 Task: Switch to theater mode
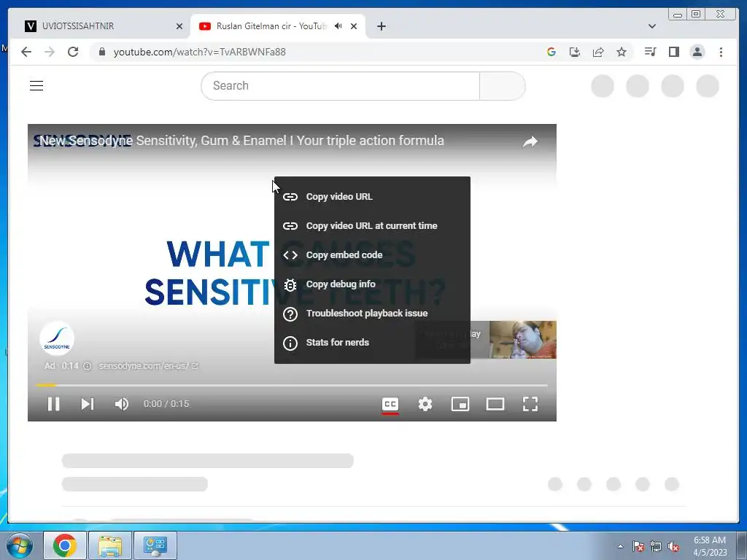point(495,404)
